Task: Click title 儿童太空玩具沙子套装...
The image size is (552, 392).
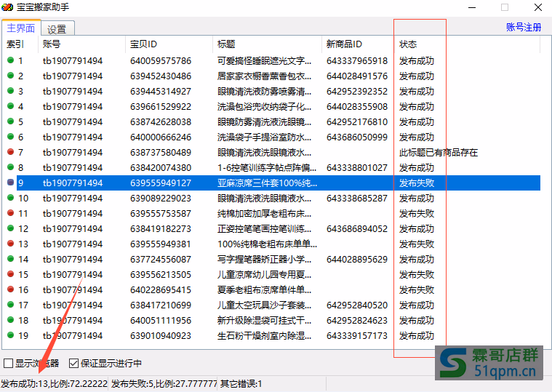Action: [x=264, y=305]
